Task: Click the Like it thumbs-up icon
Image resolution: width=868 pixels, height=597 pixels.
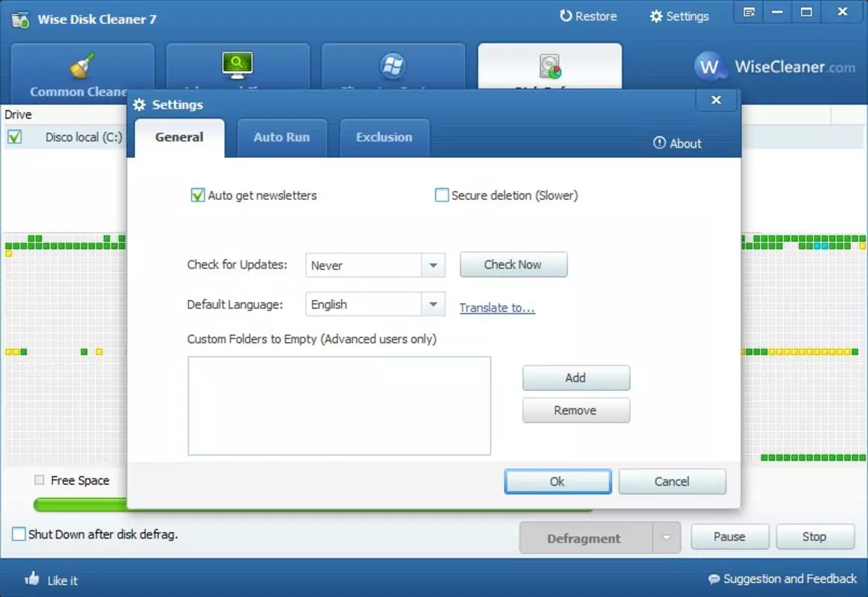Action: click(x=32, y=579)
